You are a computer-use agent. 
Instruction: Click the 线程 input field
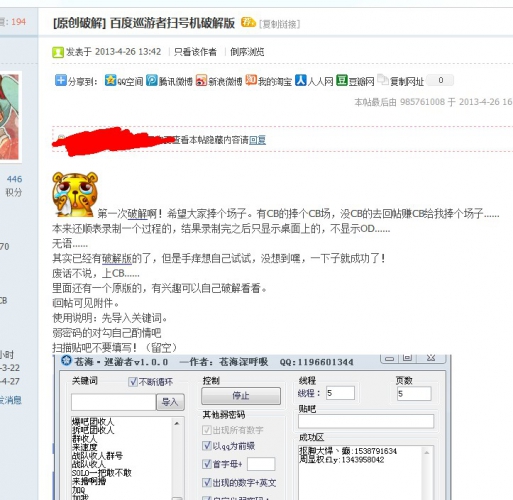340,393
